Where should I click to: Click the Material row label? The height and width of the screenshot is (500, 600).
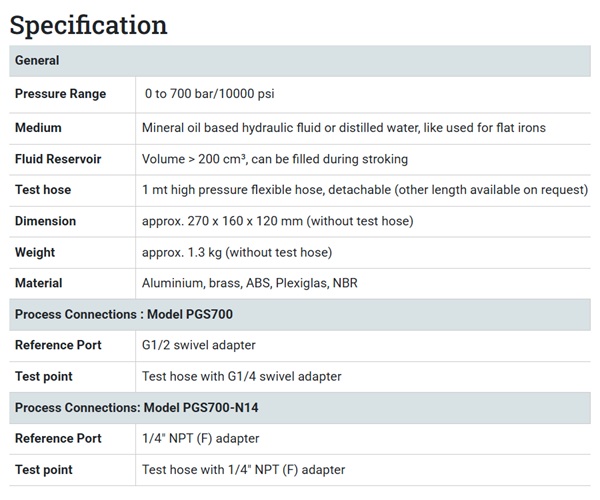click(38, 283)
